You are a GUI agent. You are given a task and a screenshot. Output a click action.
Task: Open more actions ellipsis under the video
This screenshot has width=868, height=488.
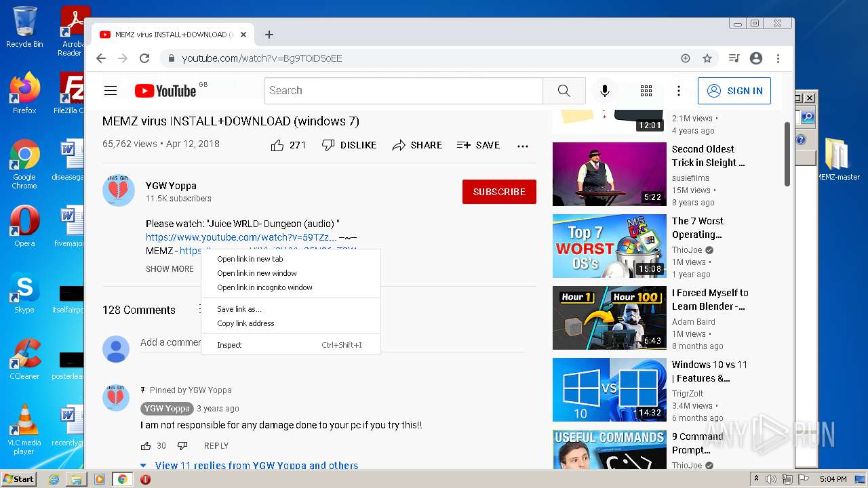[523, 146]
